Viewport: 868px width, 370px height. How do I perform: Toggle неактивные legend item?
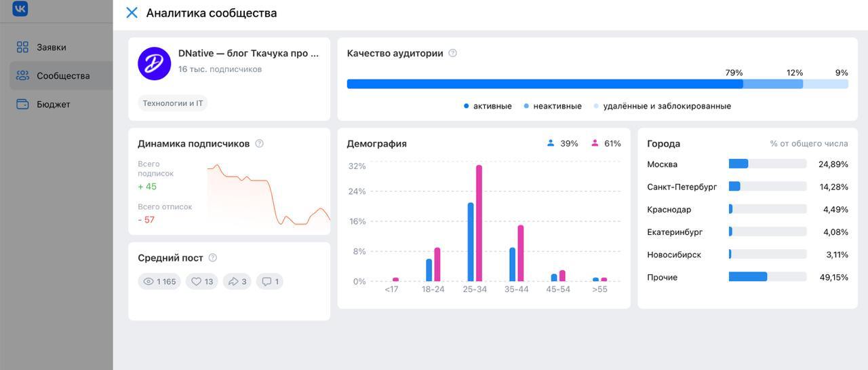pos(553,107)
